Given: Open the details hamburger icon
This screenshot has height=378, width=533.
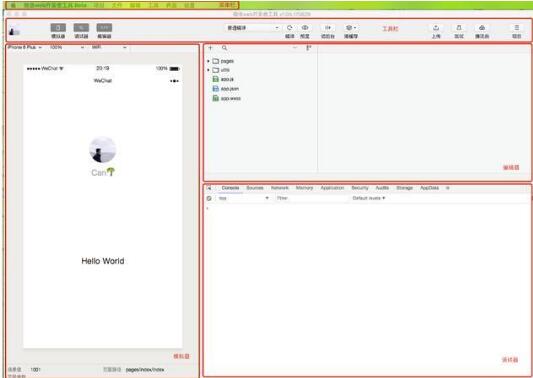Looking at the screenshot, I should pos(517,28).
